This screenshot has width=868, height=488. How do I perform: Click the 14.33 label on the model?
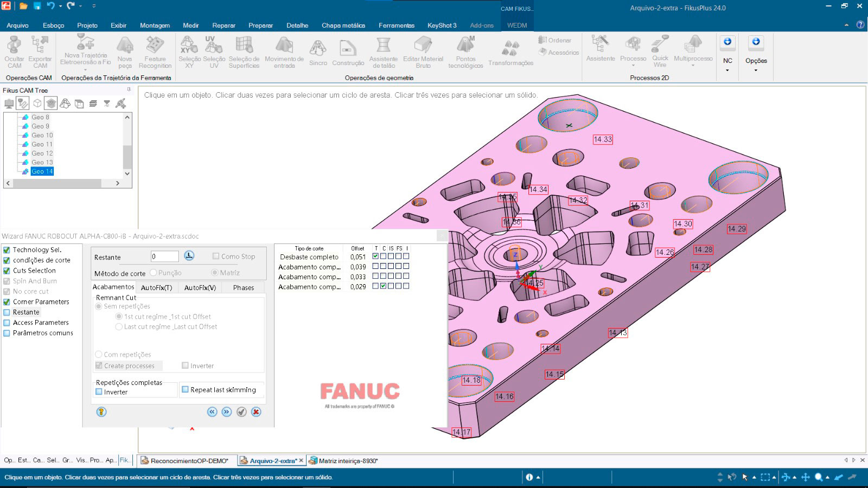click(603, 139)
